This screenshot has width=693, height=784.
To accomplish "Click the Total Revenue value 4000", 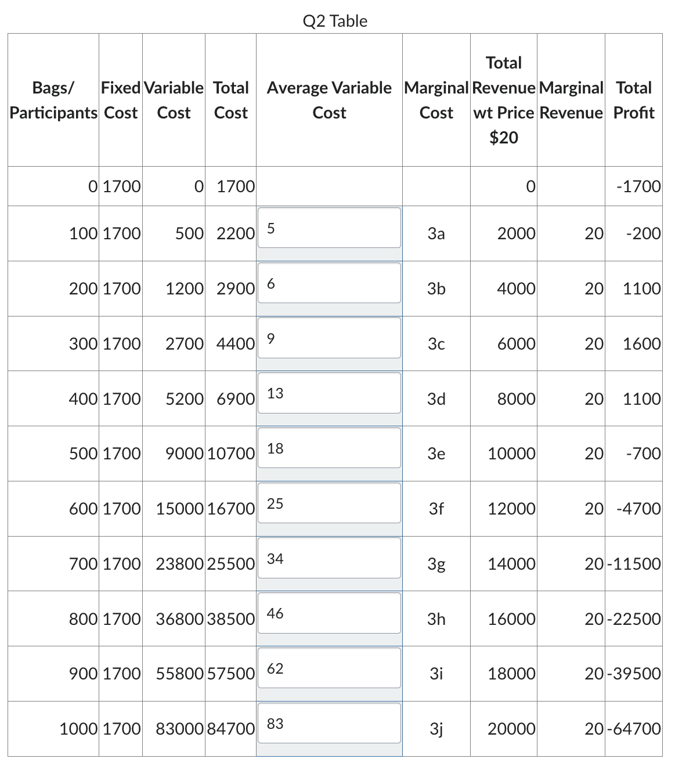I will [x=517, y=289].
